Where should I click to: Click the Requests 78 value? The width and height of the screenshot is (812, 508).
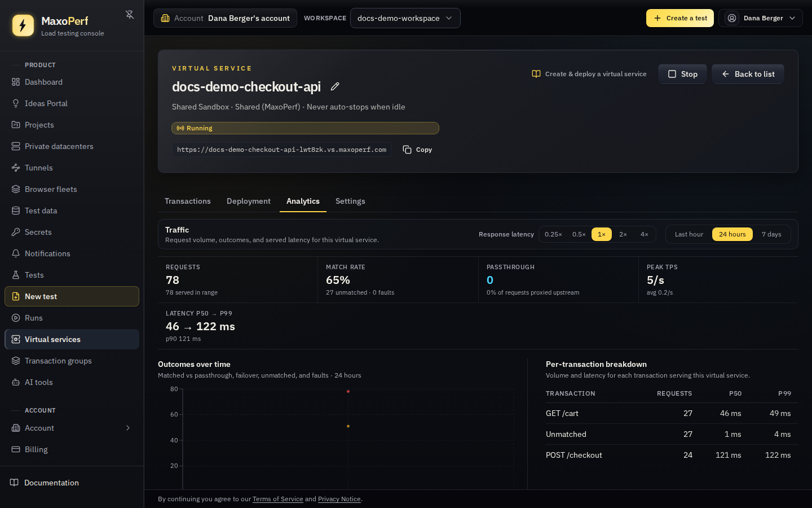click(x=173, y=280)
